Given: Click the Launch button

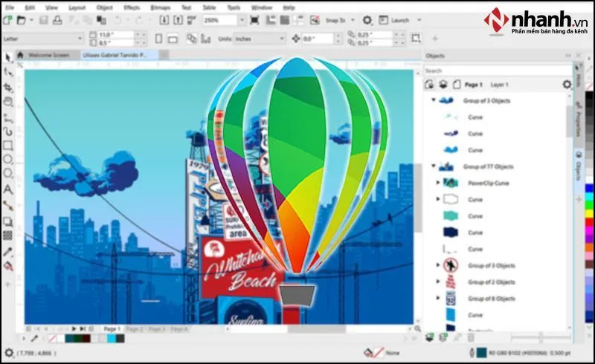Looking at the screenshot, I should coord(395,20).
